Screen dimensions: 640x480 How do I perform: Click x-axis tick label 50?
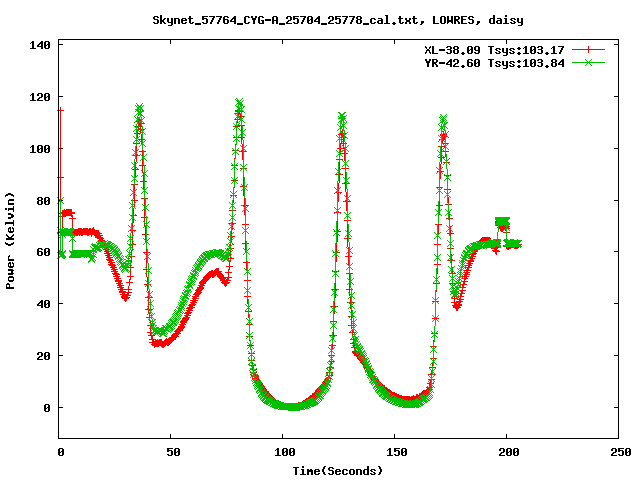(173, 452)
